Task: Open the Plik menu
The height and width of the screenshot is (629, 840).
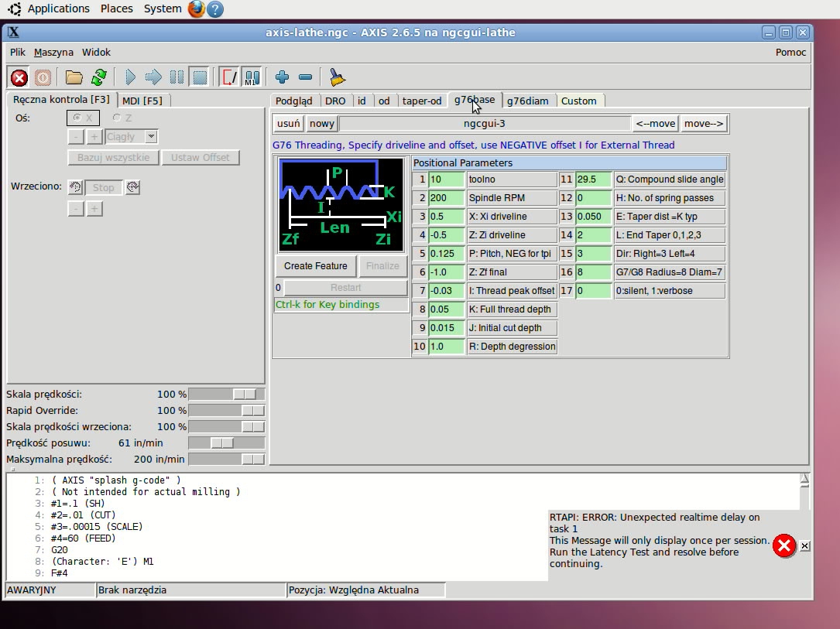Action: 17,52
